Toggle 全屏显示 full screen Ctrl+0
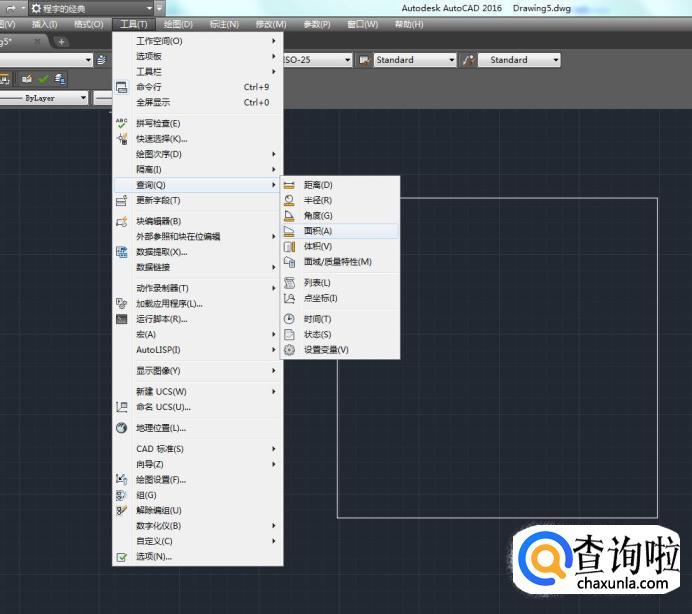The height and width of the screenshot is (614, 692). pos(198,102)
